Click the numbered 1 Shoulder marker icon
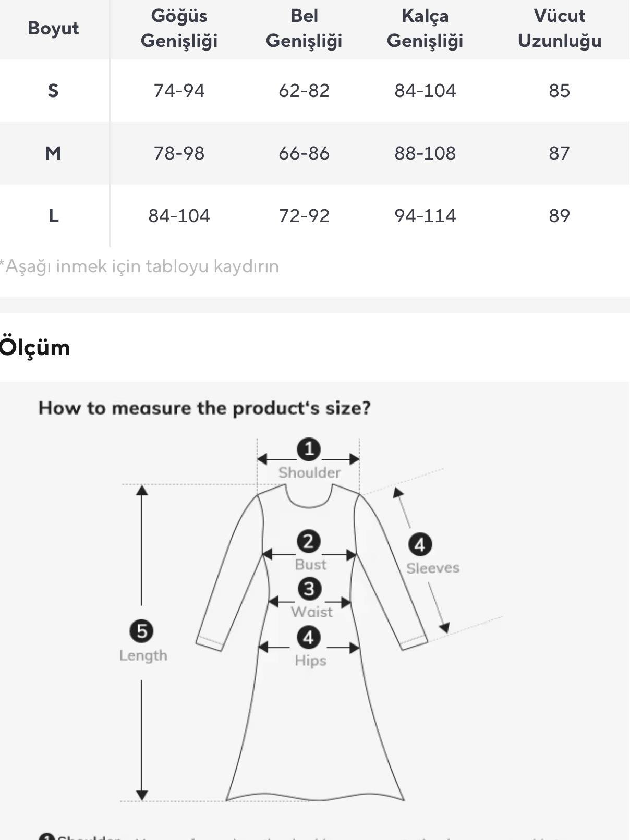The image size is (630, 840). click(x=309, y=449)
